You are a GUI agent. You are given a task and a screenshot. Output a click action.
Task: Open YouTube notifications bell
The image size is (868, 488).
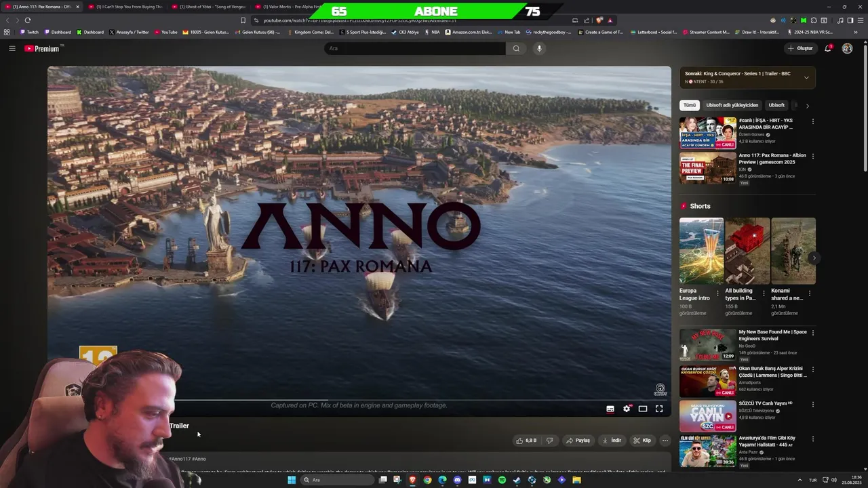pyautogui.click(x=828, y=48)
